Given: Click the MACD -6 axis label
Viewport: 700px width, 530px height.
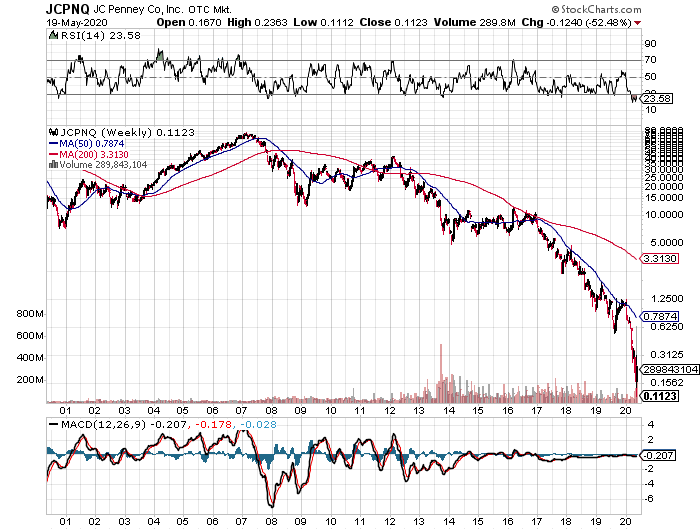Looking at the screenshot, I should coord(649,498).
